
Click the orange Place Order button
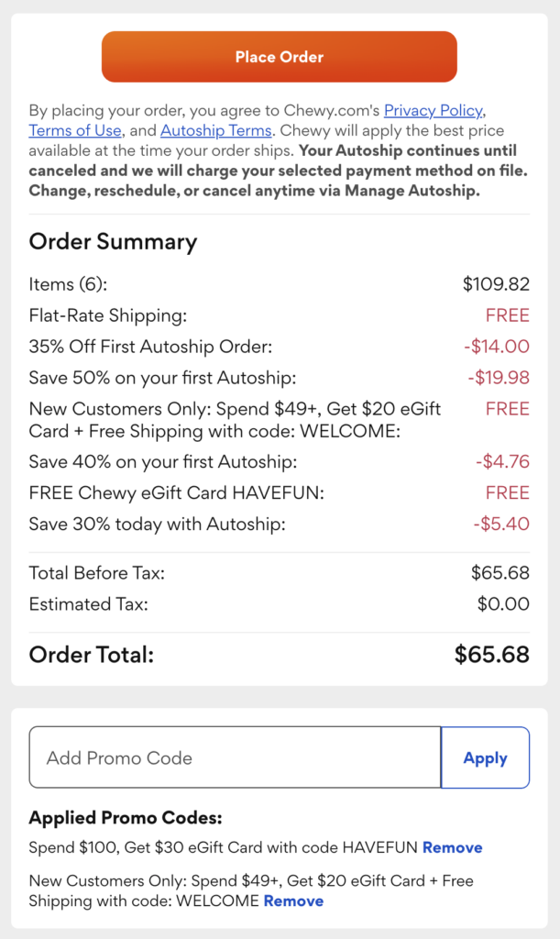point(279,57)
